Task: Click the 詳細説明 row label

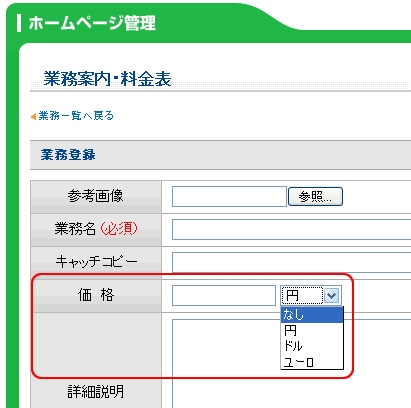Action: coord(96,391)
